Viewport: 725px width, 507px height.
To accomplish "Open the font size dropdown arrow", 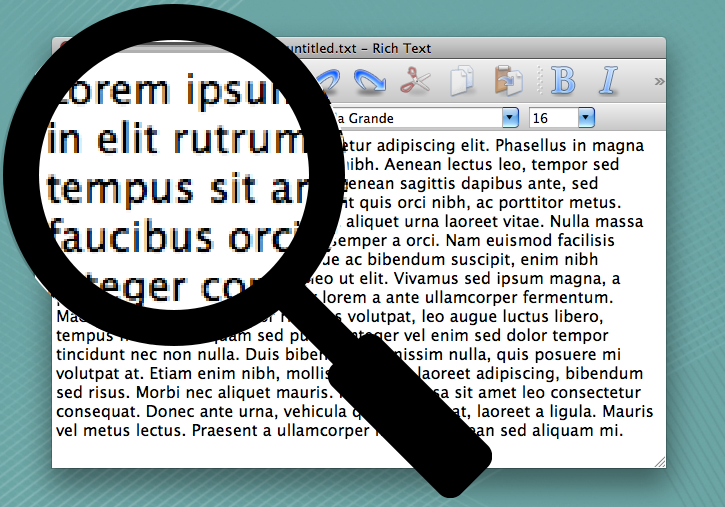I will click(x=585, y=117).
